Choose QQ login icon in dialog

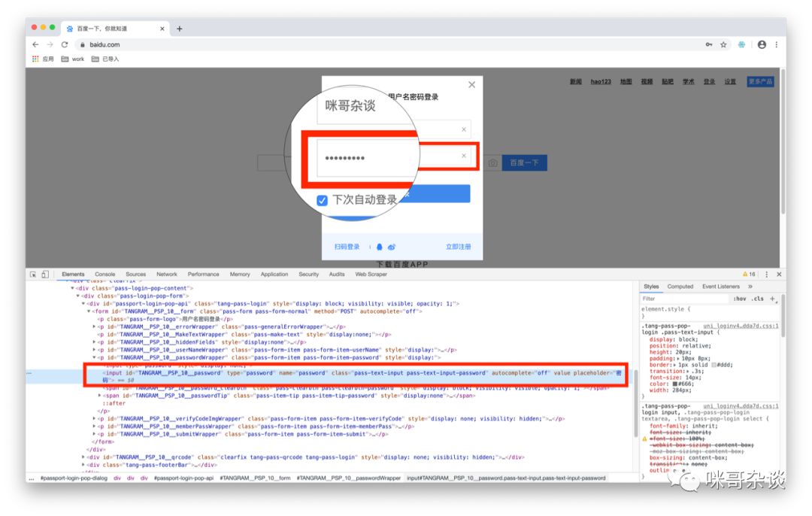pos(380,247)
